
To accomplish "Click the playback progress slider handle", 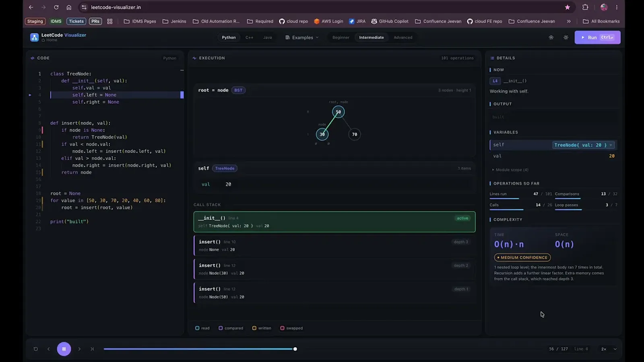I will 295,349.
